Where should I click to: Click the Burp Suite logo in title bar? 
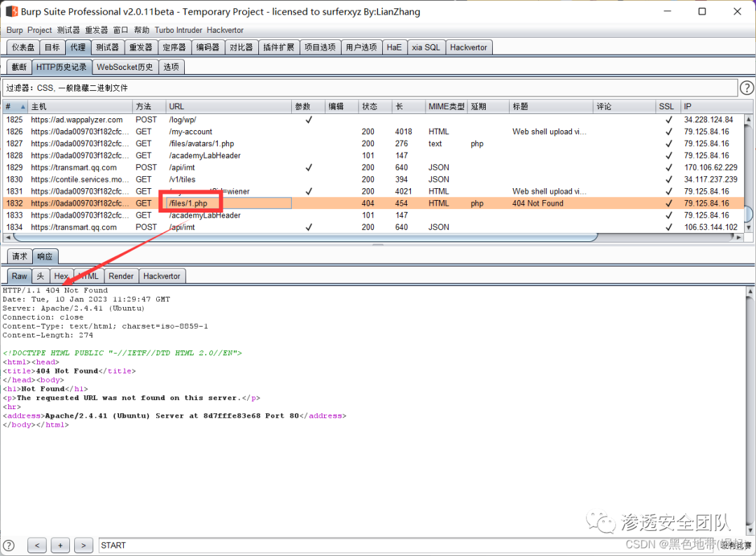pos(12,11)
